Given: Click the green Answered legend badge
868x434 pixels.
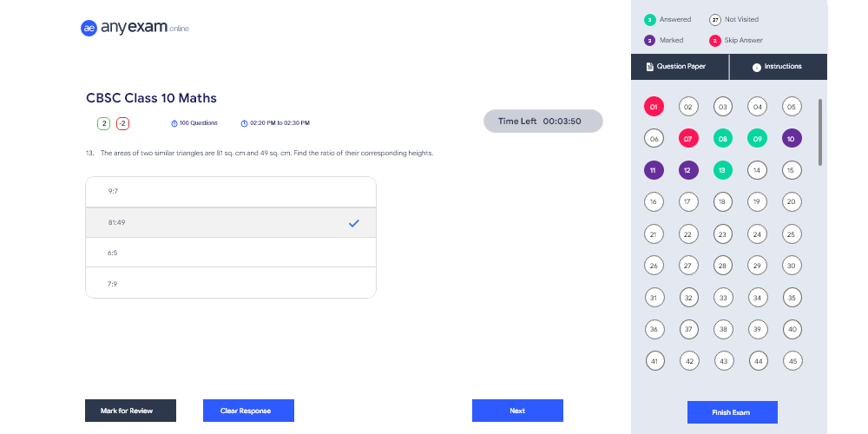Looking at the screenshot, I should 649,19.
